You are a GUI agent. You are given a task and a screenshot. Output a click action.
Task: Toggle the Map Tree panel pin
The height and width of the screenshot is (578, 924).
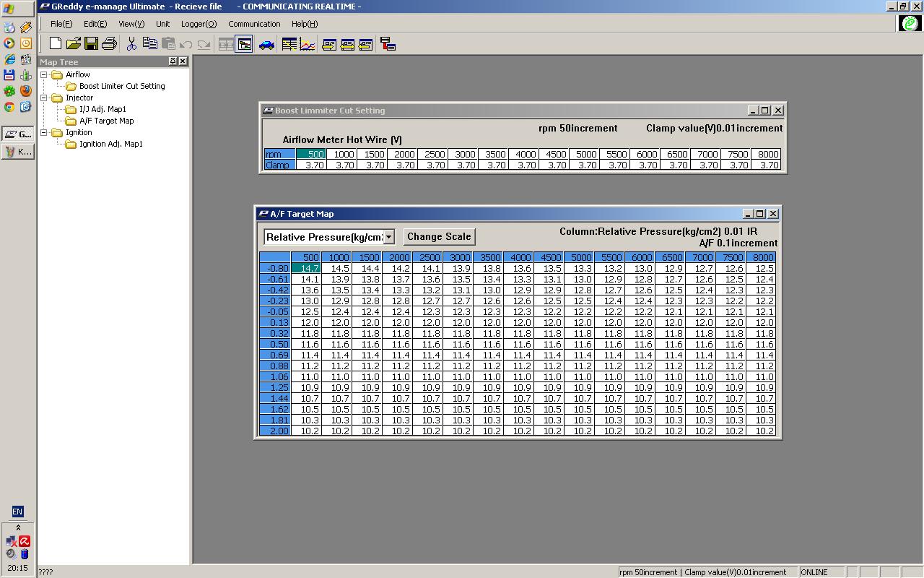(x=173, y=61)
